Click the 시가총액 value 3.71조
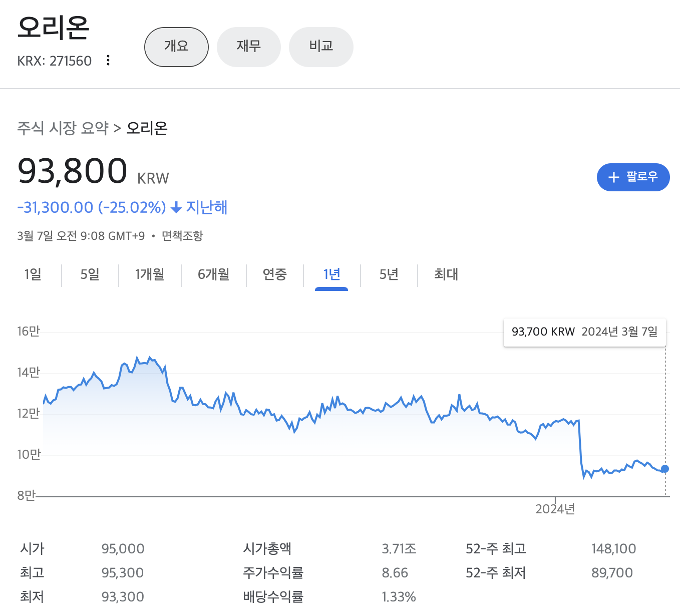 [x=399, y=549]
